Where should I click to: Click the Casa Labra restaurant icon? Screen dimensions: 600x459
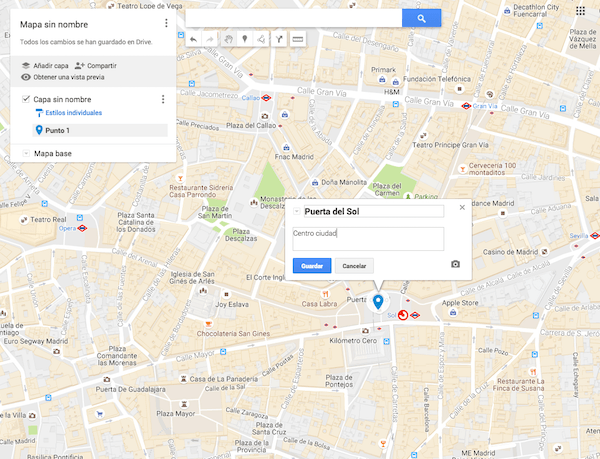(325, 294)
